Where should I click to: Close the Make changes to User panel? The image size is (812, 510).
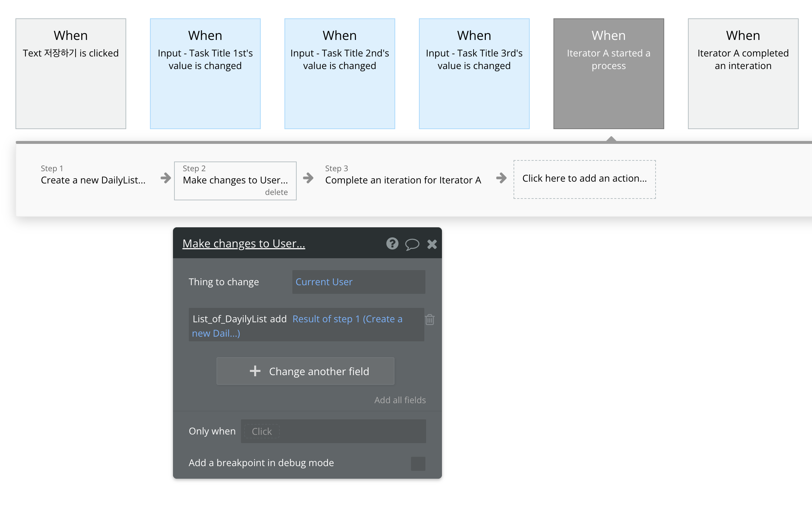pos(432,244)
